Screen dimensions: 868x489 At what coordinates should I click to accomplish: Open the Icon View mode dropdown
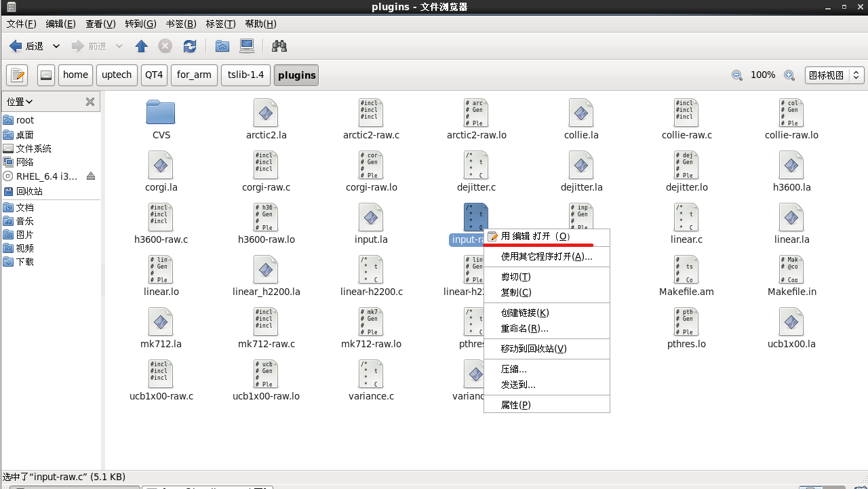[x=834, y=75]
